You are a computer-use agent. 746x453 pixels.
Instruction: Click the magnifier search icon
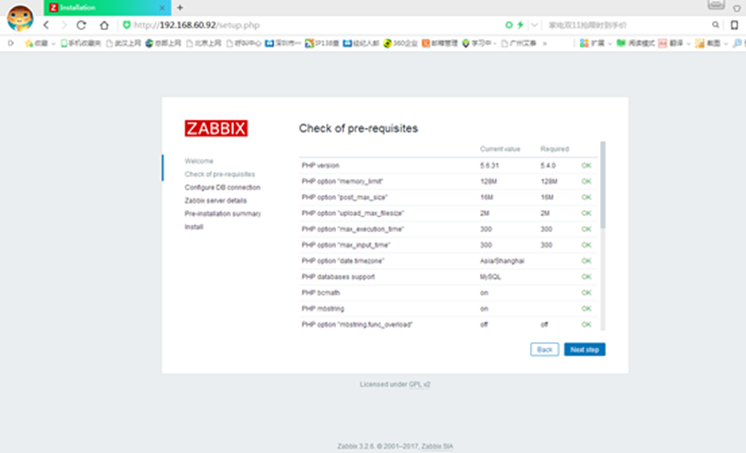point(716,25)
